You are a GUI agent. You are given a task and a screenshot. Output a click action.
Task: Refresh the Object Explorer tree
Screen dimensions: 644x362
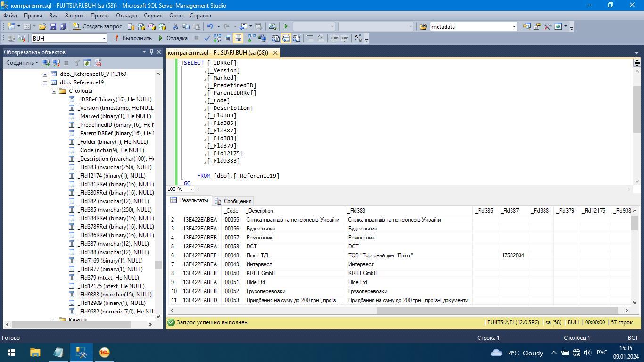click(87, 63)
